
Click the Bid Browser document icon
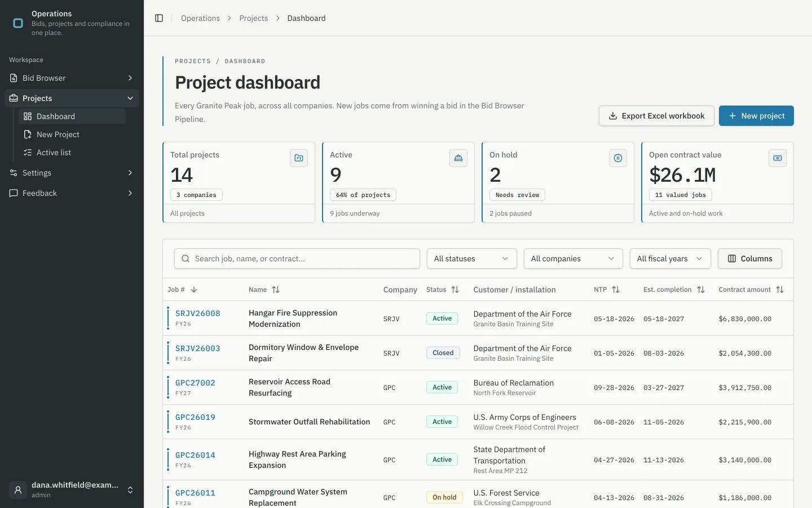14,78
